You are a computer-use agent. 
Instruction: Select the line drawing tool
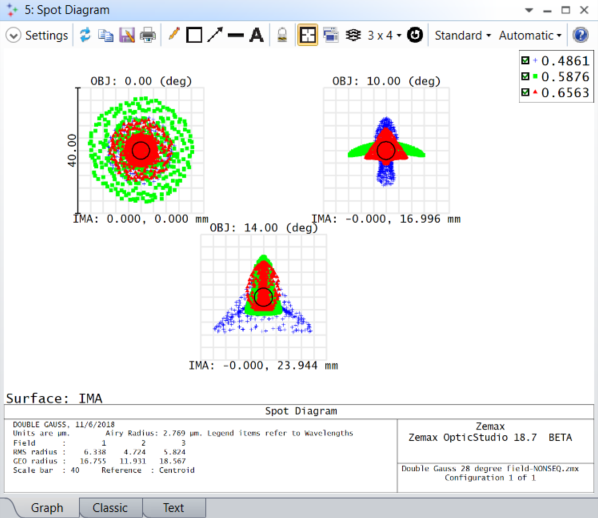[236, 35]
